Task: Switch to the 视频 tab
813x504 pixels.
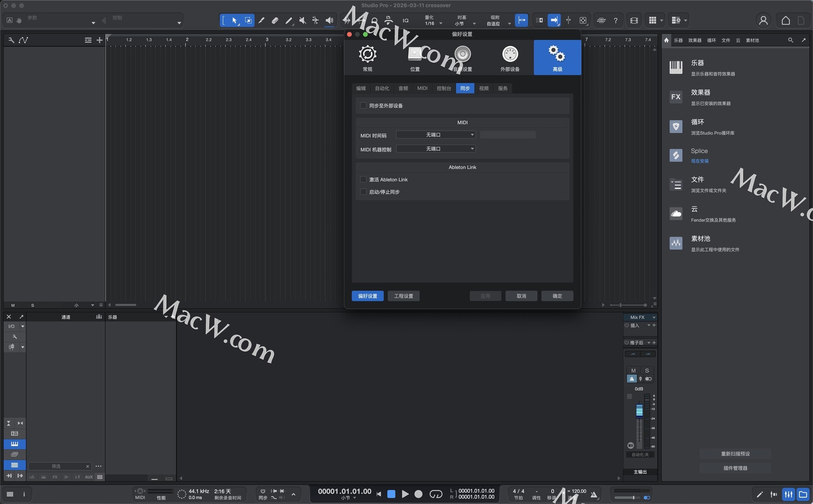Action: click(x=484, y=88)
